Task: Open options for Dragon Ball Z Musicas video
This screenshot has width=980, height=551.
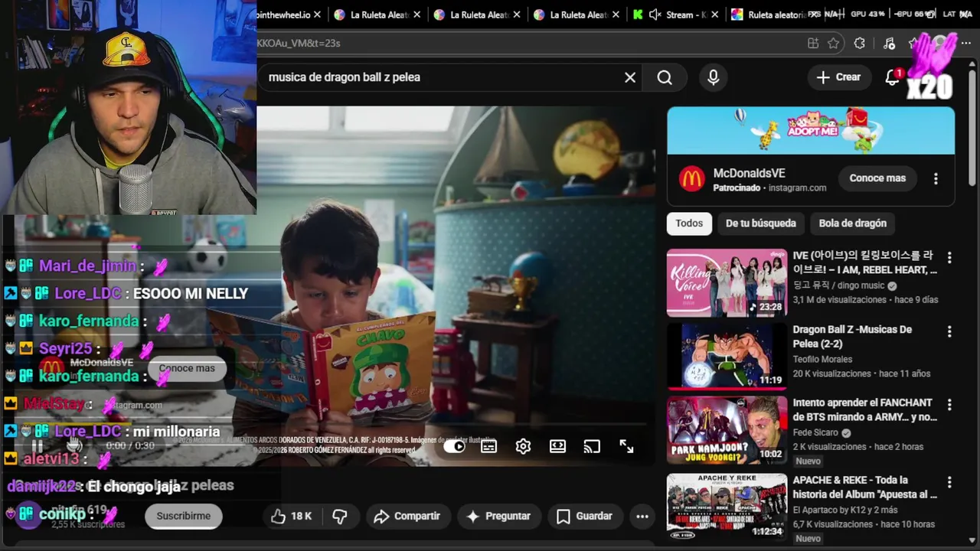Action: point(949,332)
